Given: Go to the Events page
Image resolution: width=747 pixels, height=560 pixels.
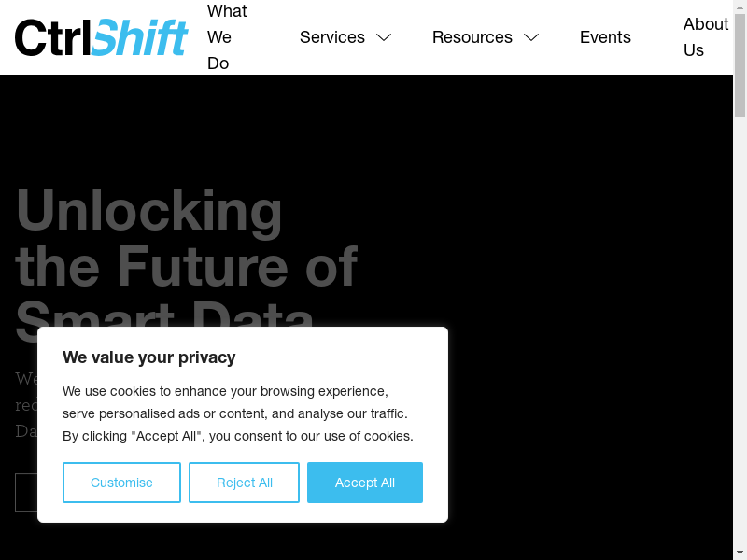Looking at the screenshot, I should point(605,37).
